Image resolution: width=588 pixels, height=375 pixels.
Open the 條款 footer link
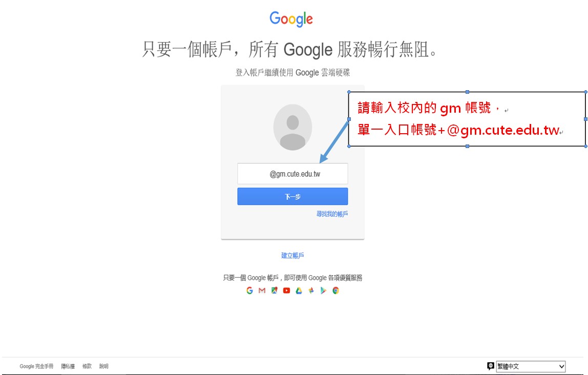click(x=87, y=366)
